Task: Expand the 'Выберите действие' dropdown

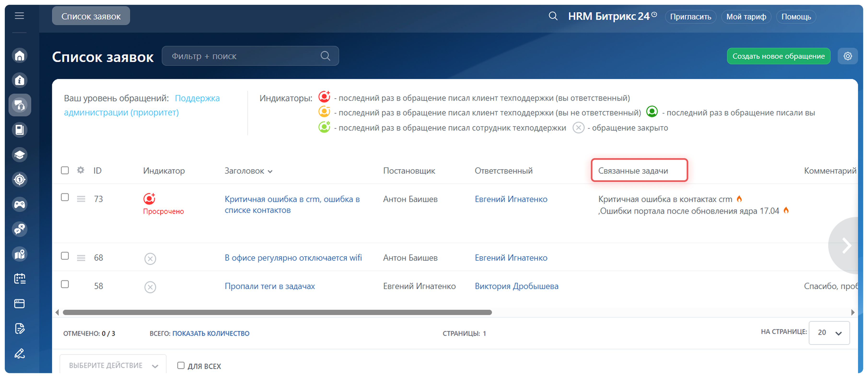Action: pos(113,366)
